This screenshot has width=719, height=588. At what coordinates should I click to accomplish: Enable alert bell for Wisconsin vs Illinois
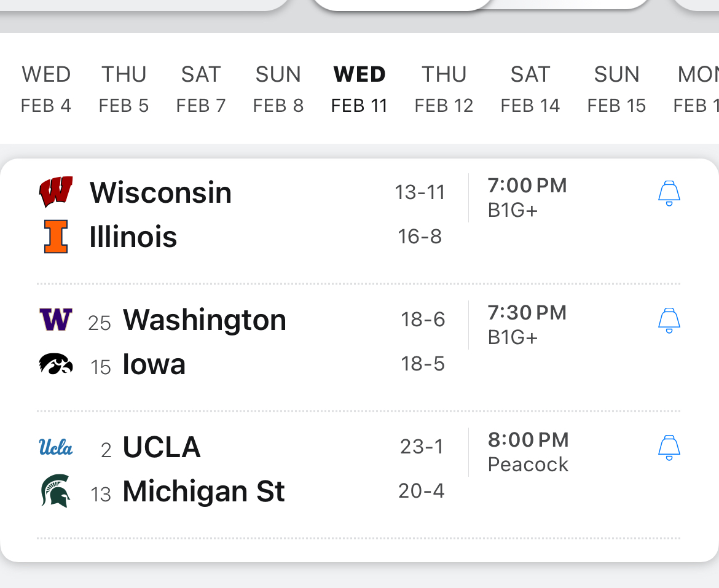coord(669,193)
